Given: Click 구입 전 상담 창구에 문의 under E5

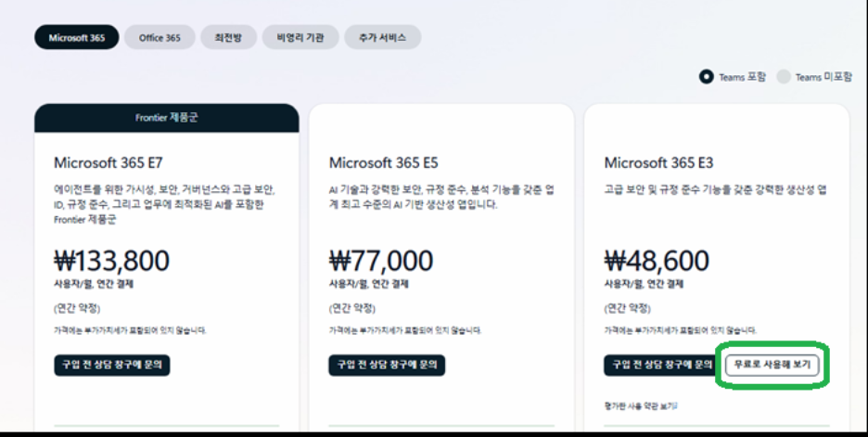Looking at the screenshot, I should pos(387,365).
